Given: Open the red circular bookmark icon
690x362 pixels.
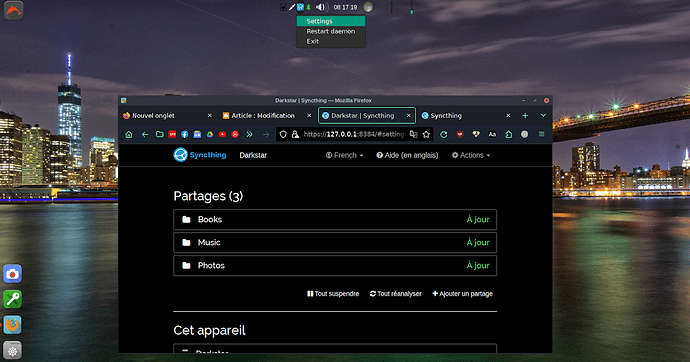Looking at the screenshot, I should [235, 135].
